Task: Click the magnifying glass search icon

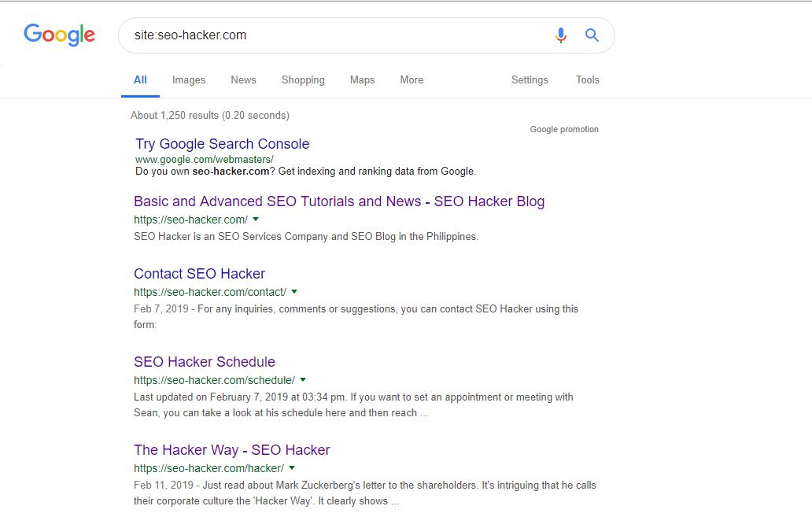Action: tap(592, 35)
